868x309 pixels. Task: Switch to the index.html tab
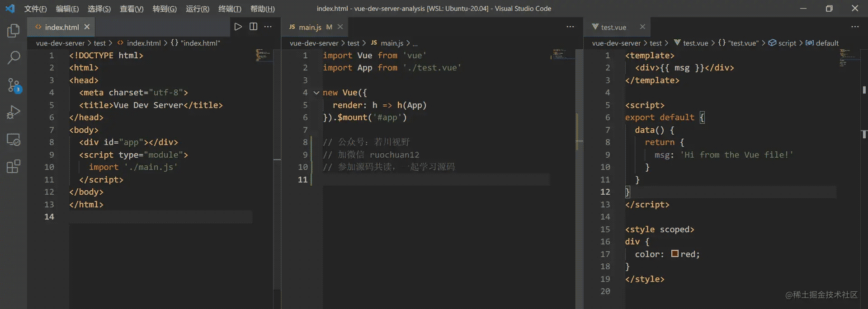tap(62, 27)
